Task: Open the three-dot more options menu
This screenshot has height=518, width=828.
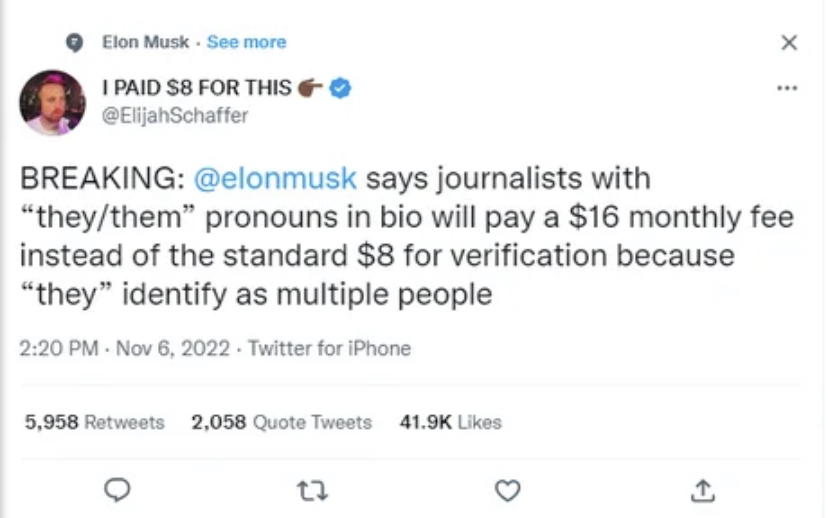Action: [x=788, y=88]
